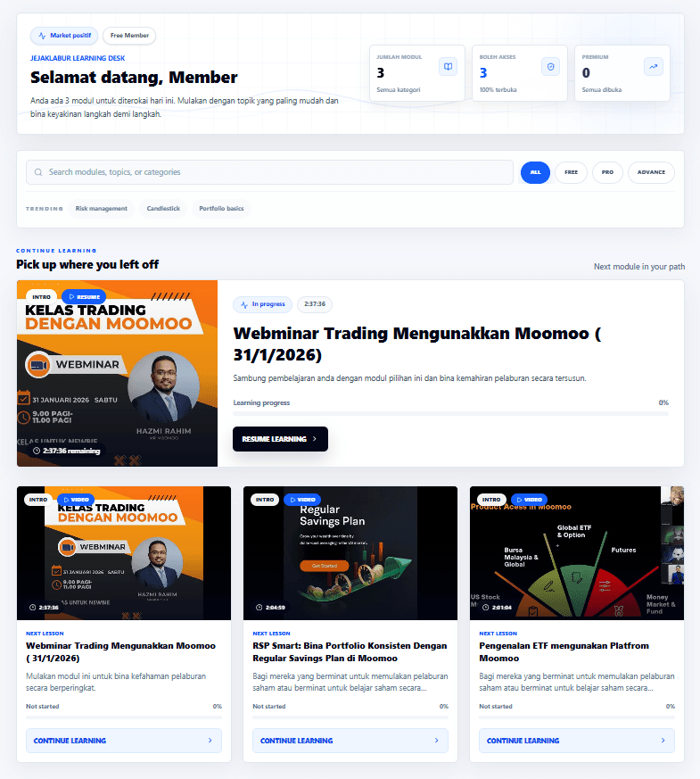
Task: Click the Portfolio basics trending tag
Action: tap(221, 209)
